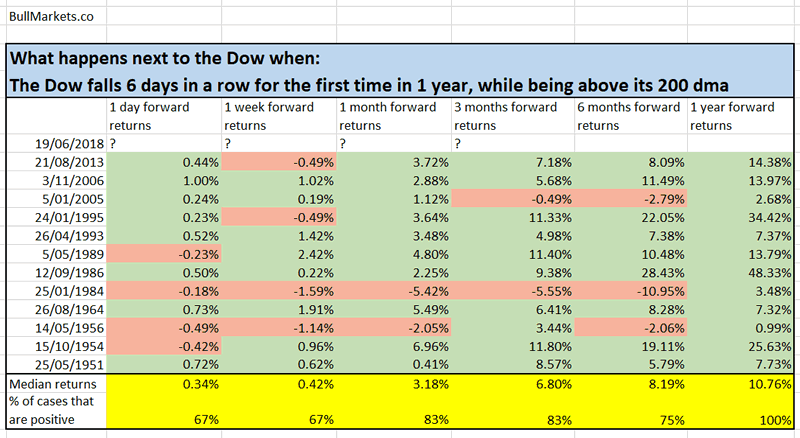The height and width of the screenshot is (438, 800).
Task: Select the 21/08/2013 date cell
Action: click(55, 162)
